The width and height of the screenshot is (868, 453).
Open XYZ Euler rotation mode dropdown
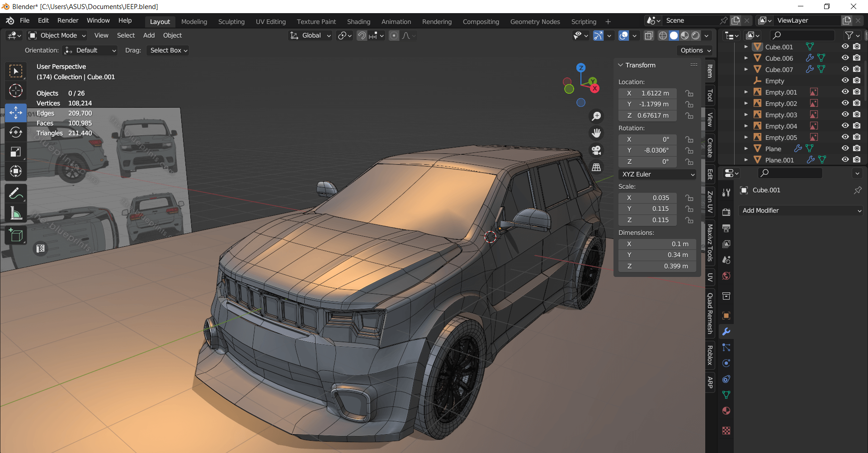click(657, 174)
